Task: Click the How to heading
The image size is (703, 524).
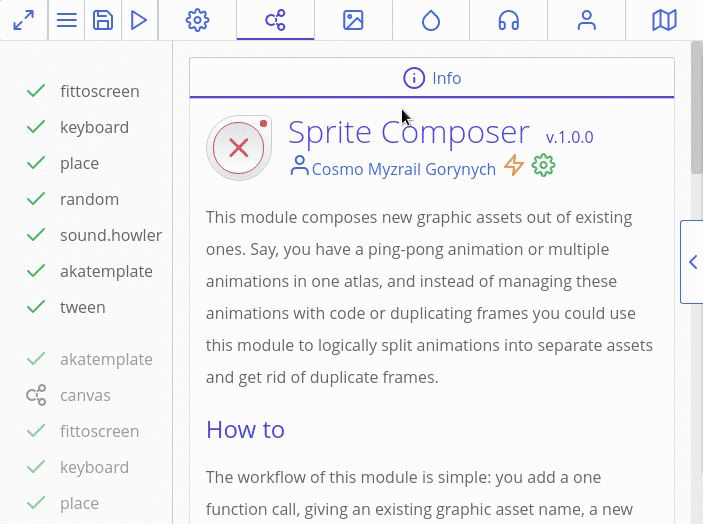Action: (245, 429)
